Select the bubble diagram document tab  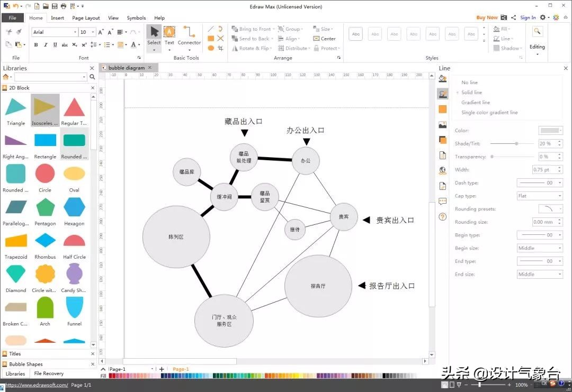pyautogui.click(x=127, y=68)
